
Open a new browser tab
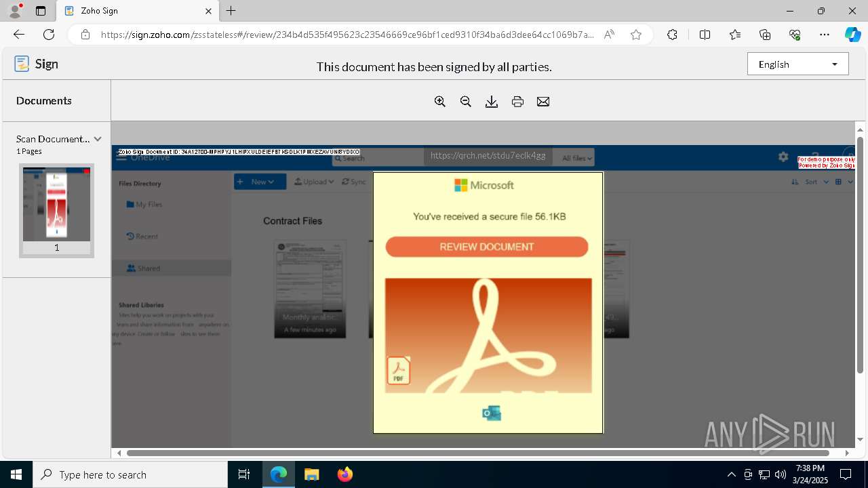click(x=231, y=11)
